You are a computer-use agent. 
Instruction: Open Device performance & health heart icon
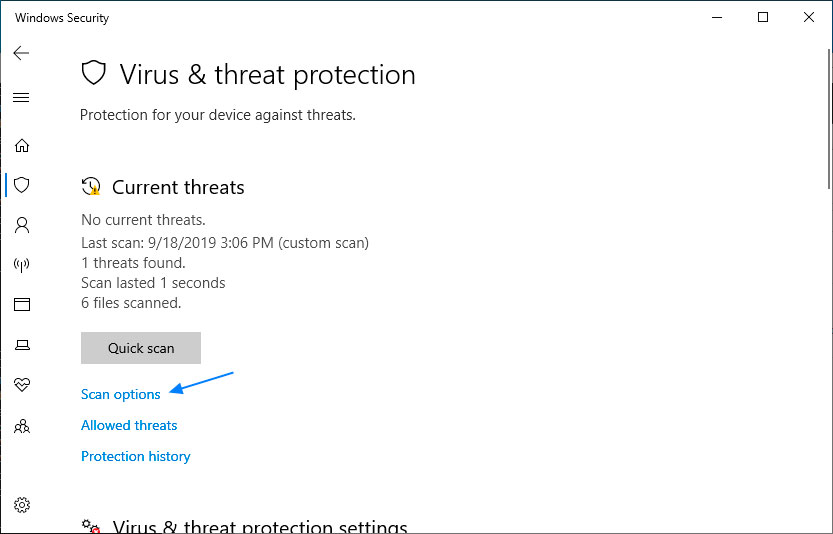[x=21, y=385]
